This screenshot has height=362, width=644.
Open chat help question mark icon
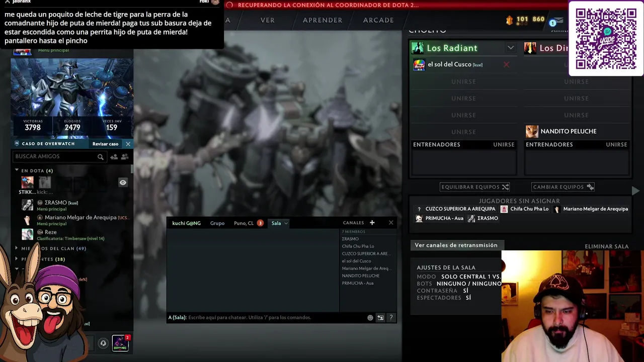[x=391, y=318]
